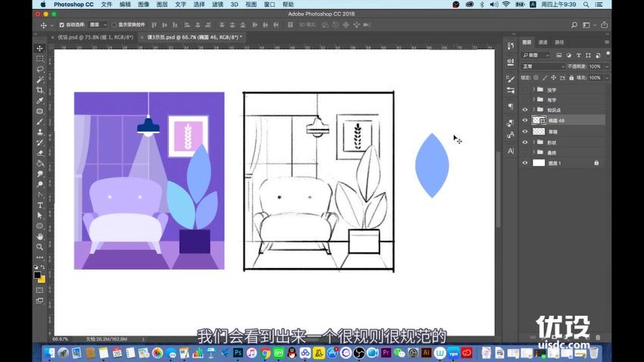
Task: Expand the 有字 group
Action: click(x=534, y=99)
